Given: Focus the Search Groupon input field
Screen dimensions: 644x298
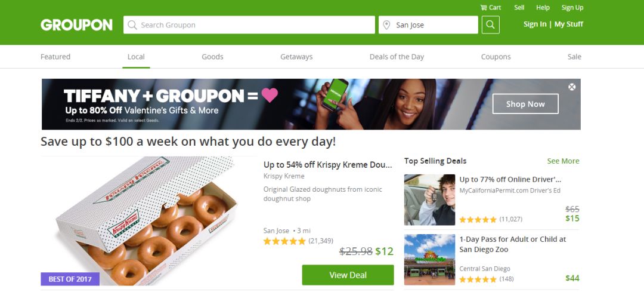Looking at the screenshot, I should (249, 24).
